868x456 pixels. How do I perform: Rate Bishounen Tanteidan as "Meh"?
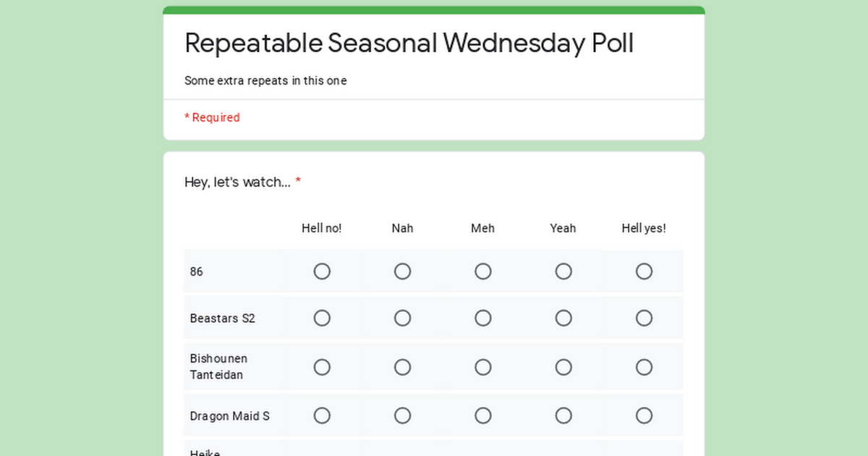482,367
